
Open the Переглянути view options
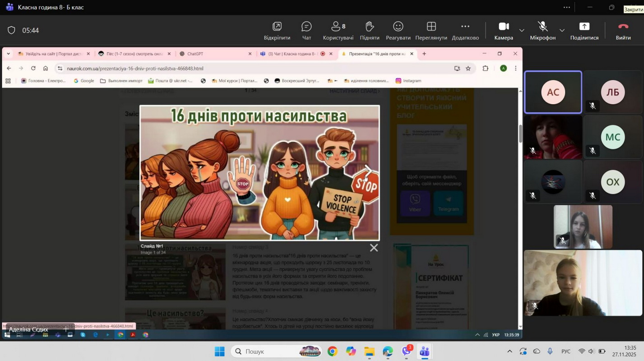coord(431,30)
